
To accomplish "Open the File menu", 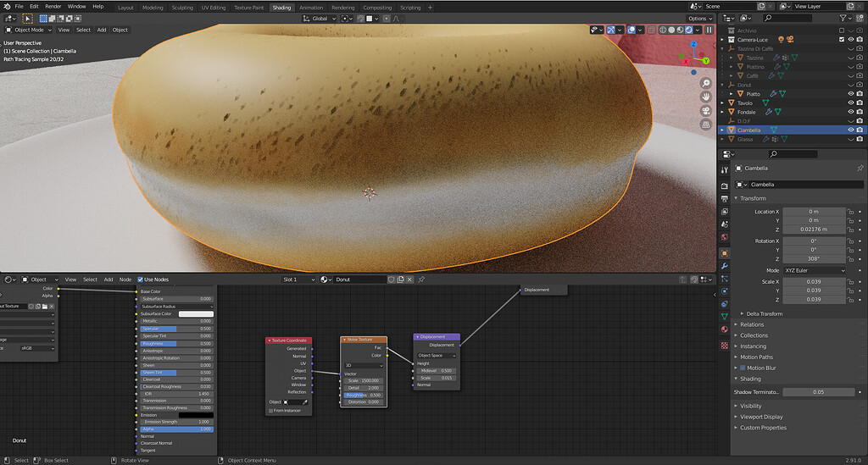I will 19,7.
